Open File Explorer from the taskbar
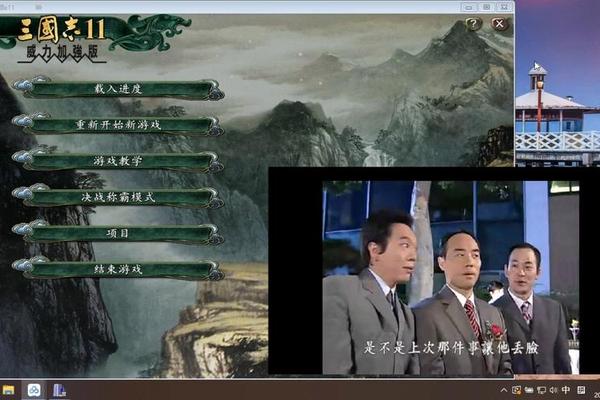The image size is (600, 400). click(8, 390)
